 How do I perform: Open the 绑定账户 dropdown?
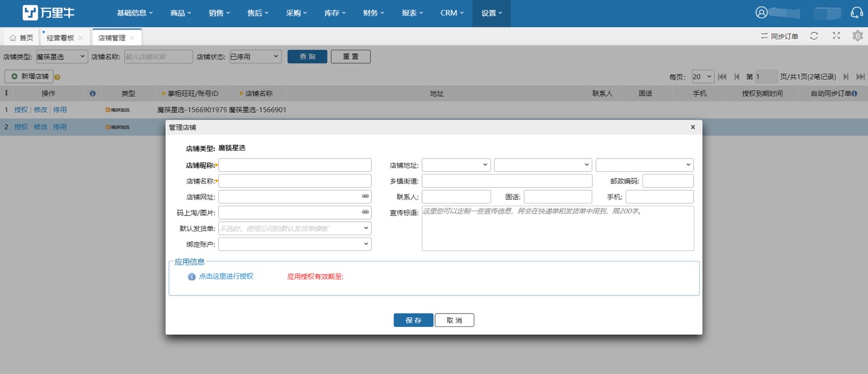click(295, 244)
